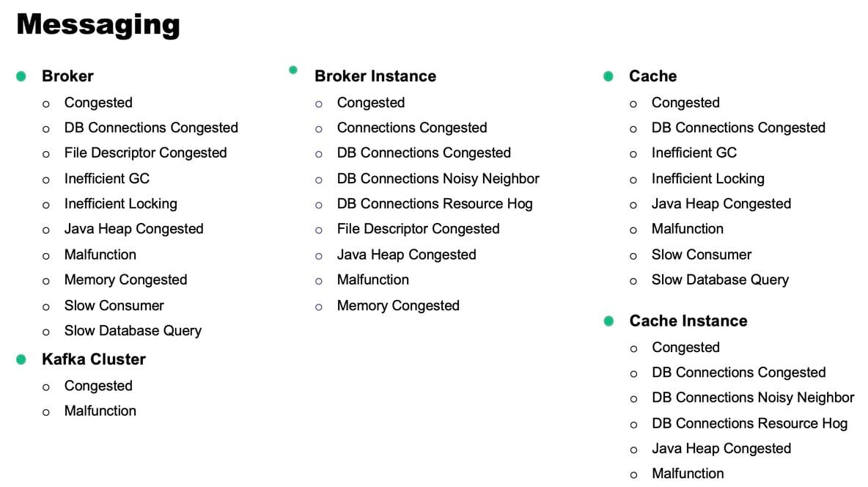The image size is (868, 487).
Task: Click the green dot beside Kafka Cluster
Action: pos(22,359)
